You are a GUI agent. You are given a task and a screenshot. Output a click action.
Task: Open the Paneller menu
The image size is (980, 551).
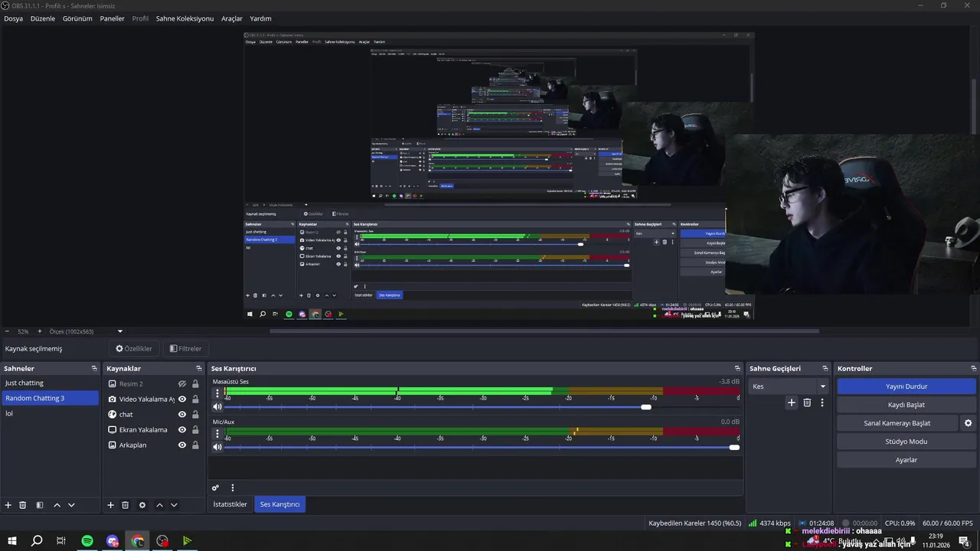(112, 18)
